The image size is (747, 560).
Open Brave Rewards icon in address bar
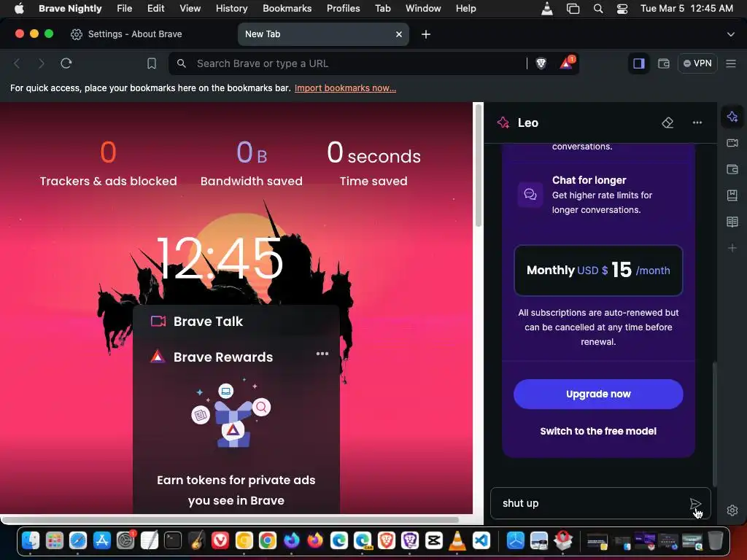[566, 63]
